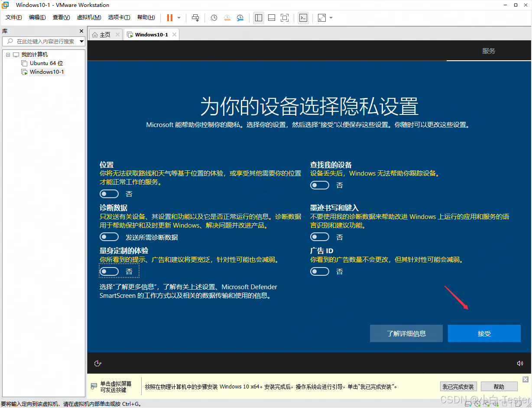Switch to full screen mode icon

(x=285, y=18)
